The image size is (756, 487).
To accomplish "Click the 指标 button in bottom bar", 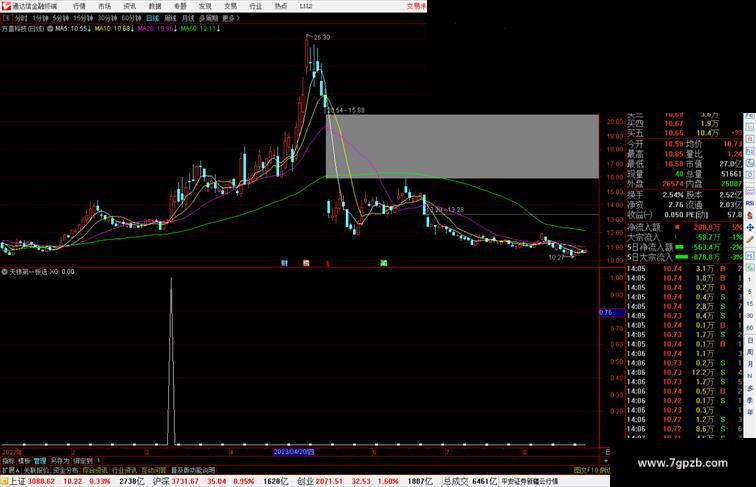I will click(8, 461).
